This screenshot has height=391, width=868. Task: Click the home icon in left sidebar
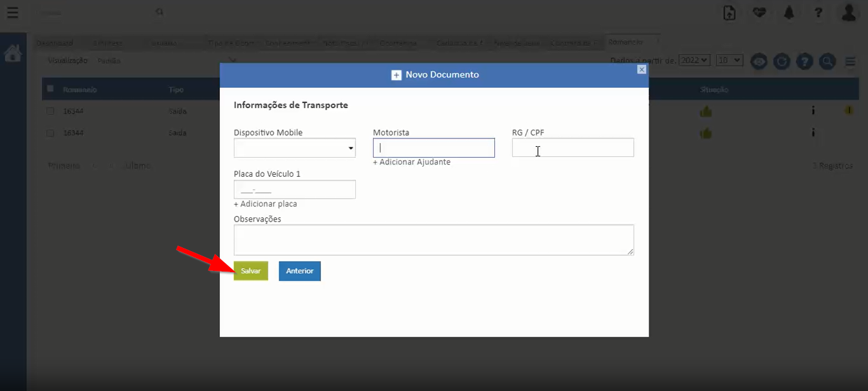(13, 54)
